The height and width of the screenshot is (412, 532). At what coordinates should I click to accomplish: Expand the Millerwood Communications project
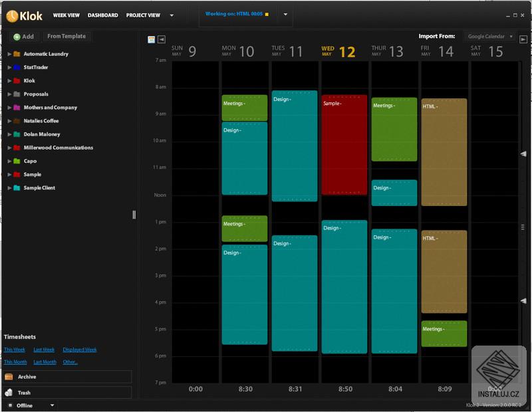(x=9, y=148)
